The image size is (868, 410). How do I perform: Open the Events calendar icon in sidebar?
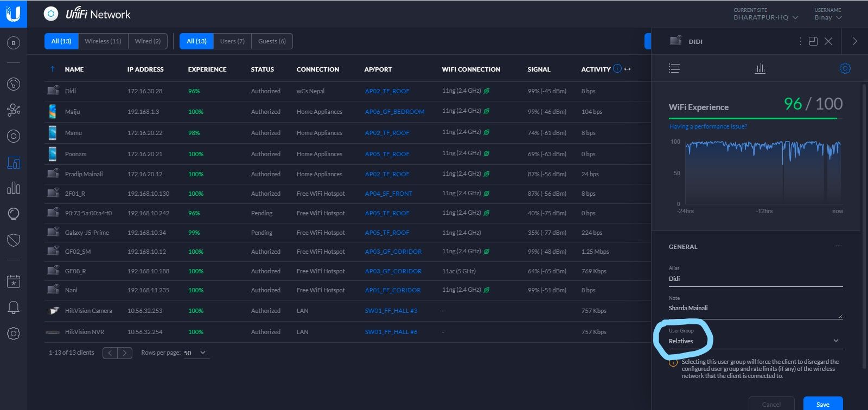click(14, 281)
